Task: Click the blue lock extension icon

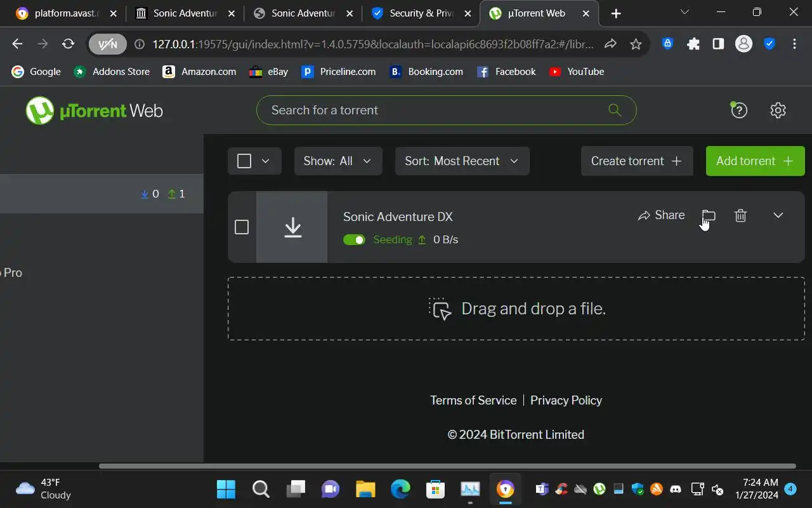Action: [x=667, y=44]
